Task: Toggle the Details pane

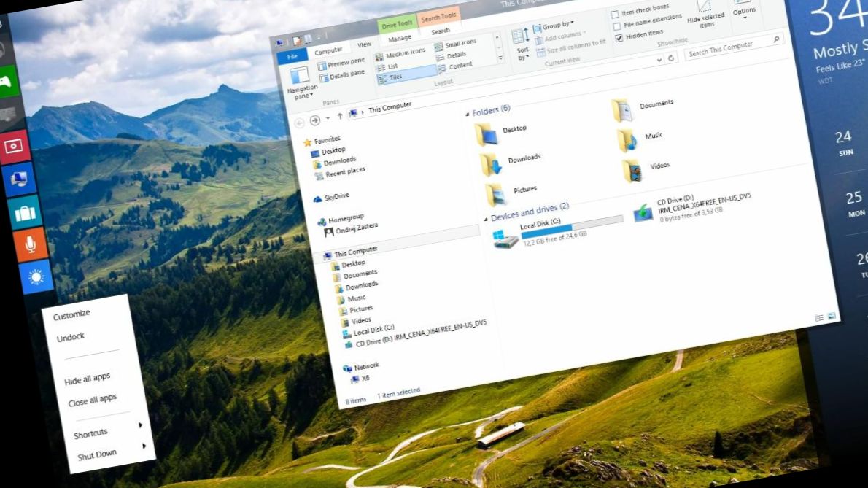Action: click(x=342, y=77)
